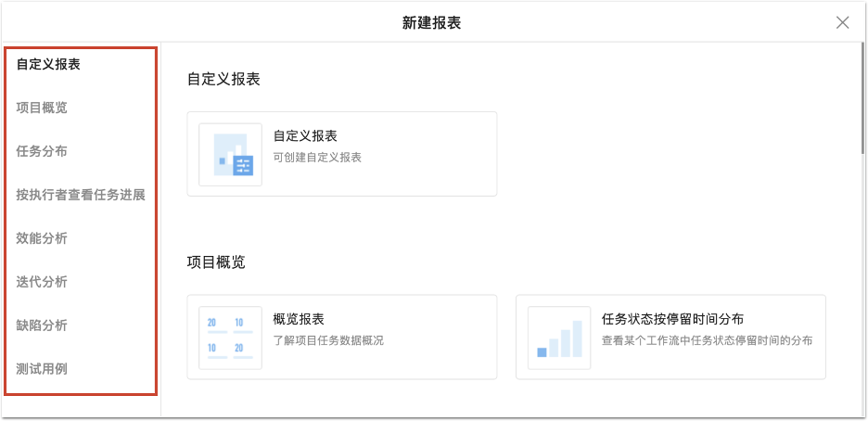Go to 迭代分析 category
This screenshot has height=421, width=868.
click(x=42, y=282)
